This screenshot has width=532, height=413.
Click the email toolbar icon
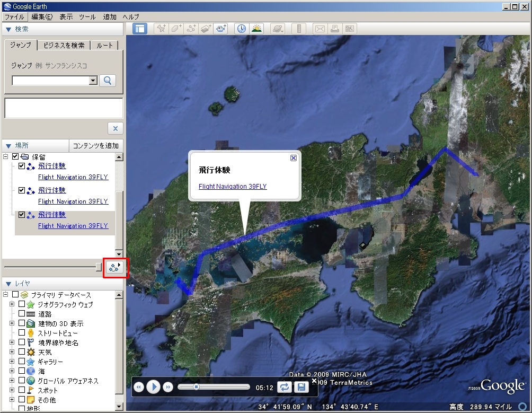(320, 29)
